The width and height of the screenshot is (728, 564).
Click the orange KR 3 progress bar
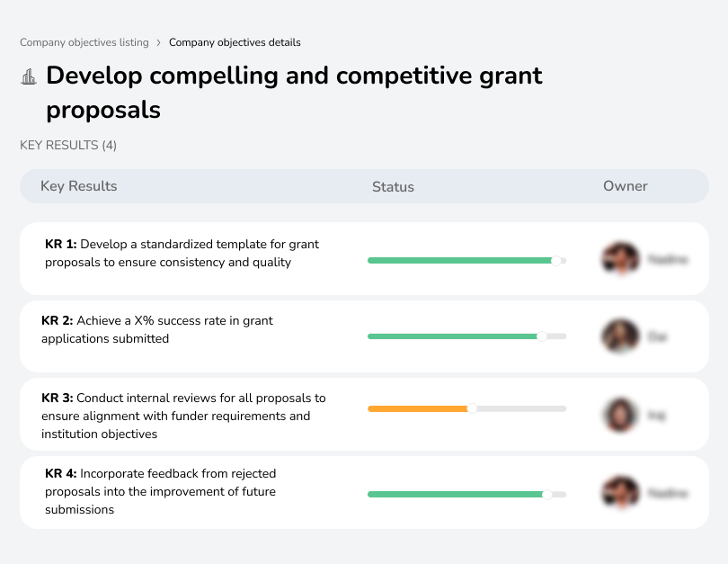tap(418, 408)
